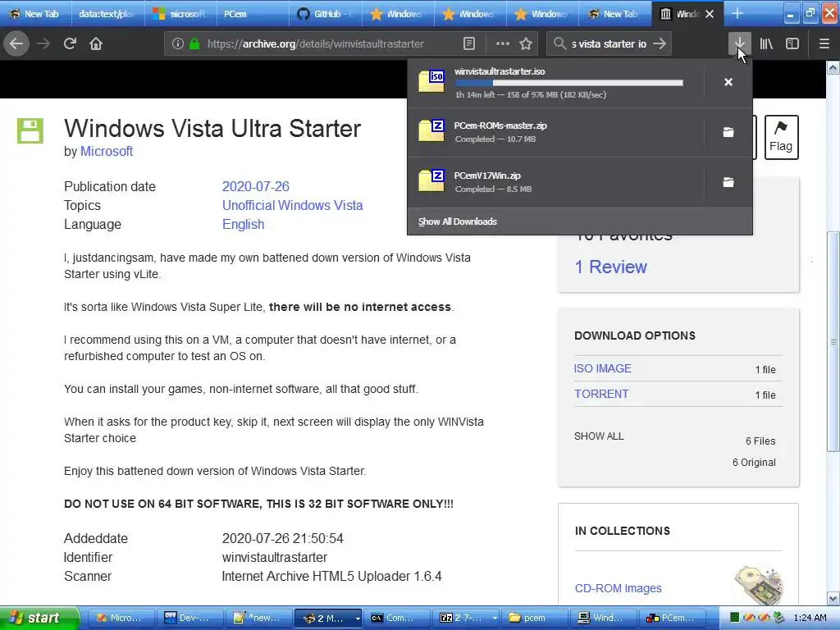Submit the search with the arrow button
This screenshot has width=840, height=630.
pos(660,44)
